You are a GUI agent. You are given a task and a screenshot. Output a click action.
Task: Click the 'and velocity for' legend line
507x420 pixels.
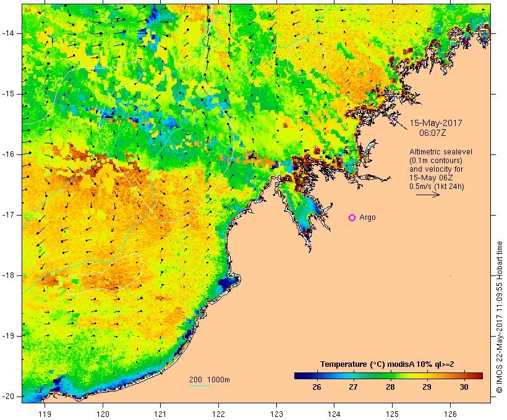click(x=437, y=169)
